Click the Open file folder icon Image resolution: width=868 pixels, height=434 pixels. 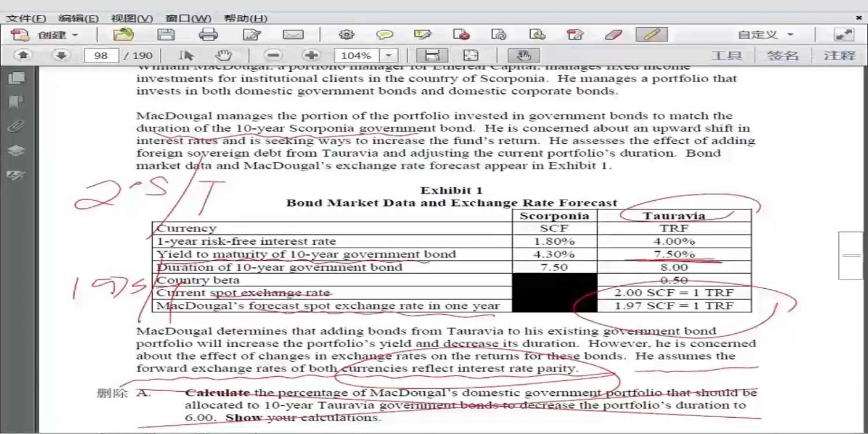[x=123, y=35]
